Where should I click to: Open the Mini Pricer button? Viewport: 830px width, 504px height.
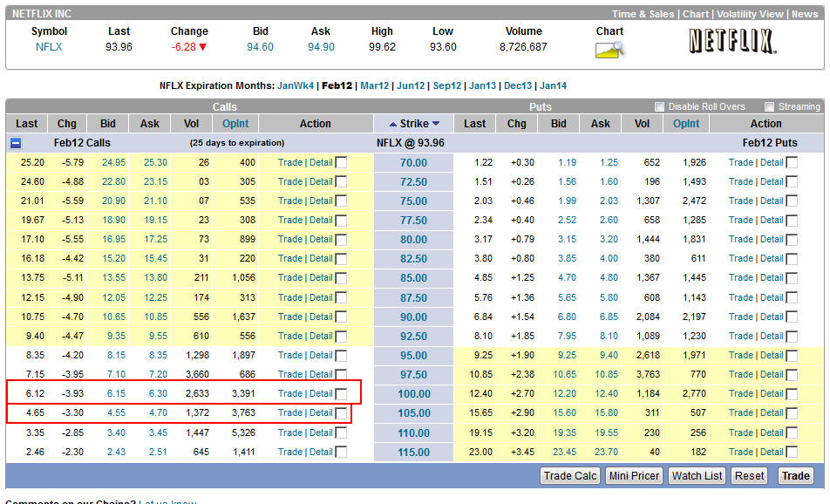point(634,476)
